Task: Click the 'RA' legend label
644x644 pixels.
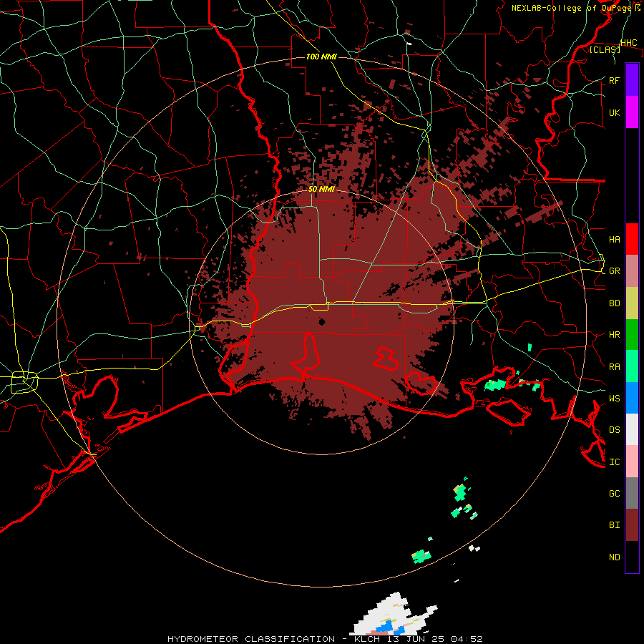Action: pyautogui.click(x=614, y=367)
